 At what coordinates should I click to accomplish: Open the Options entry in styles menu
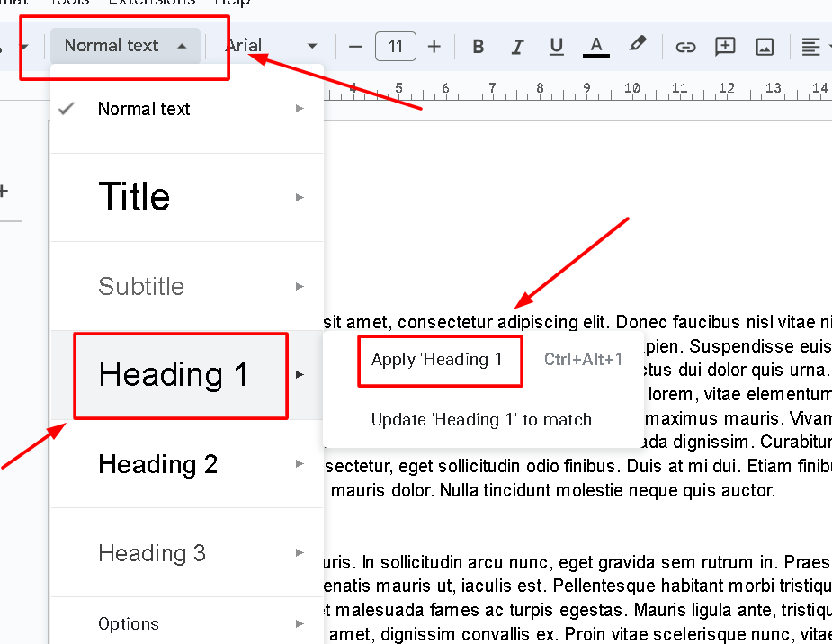coord(129,623)
